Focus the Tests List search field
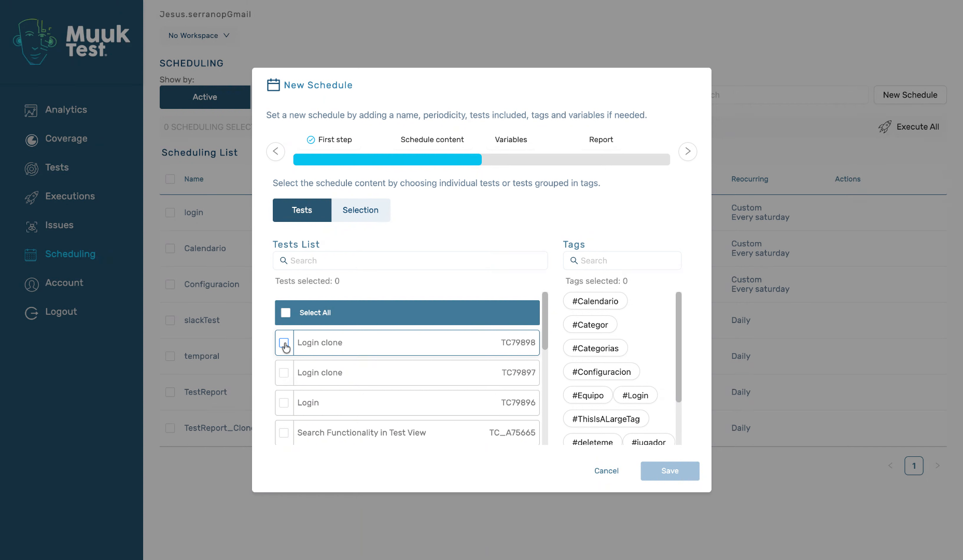 click(x=410, y=260)
